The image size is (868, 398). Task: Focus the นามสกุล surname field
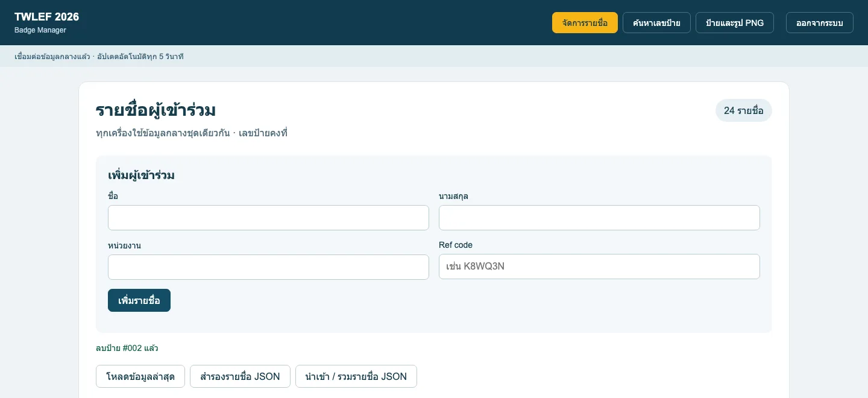tap(599, 218)
